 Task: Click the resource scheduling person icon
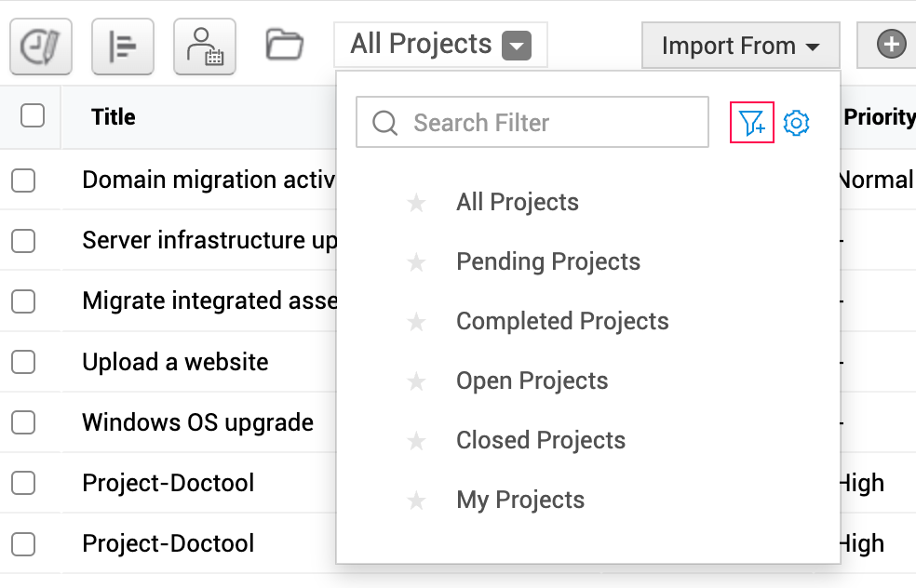[x=205, y=47]
